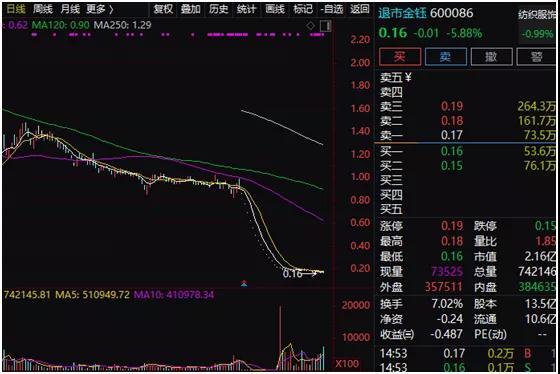Select the 日线 daily chart tab
560x374 pixels.
click(x=16, y=9)
